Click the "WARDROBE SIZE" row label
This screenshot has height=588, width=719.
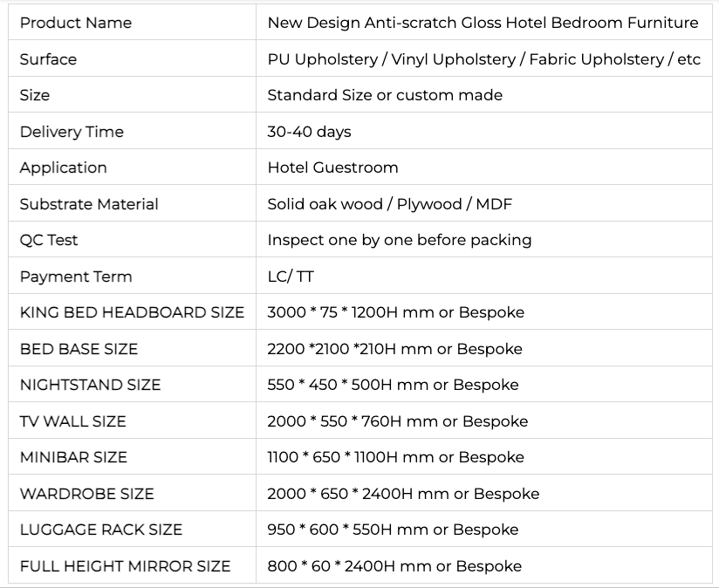(x=86, y=494)
